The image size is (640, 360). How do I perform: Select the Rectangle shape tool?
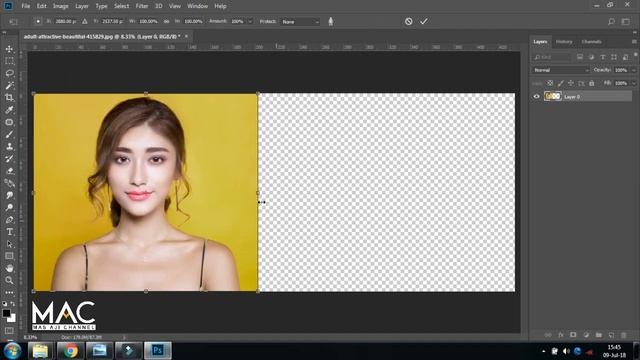point(9,256)
